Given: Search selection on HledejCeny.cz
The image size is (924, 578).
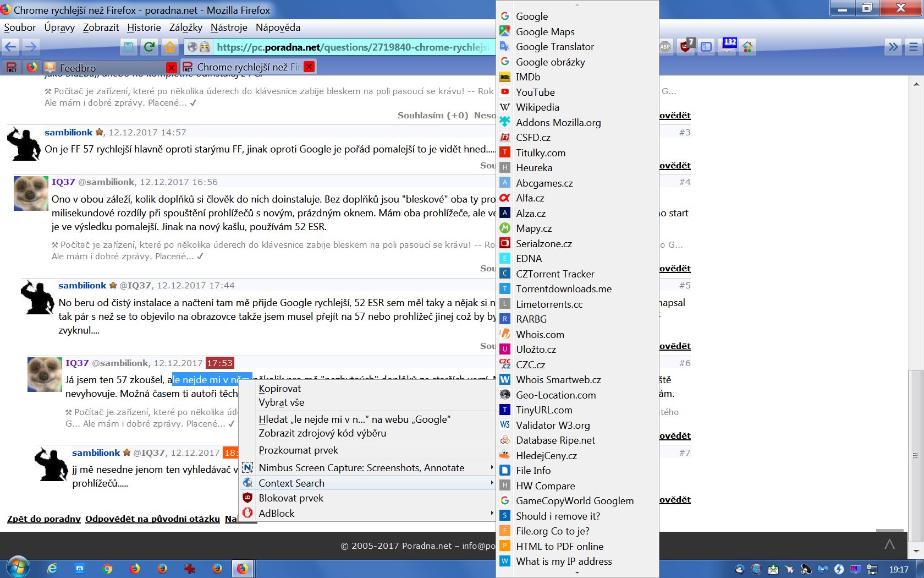Looking at the screenshot, I should click(x=577, y=456).
